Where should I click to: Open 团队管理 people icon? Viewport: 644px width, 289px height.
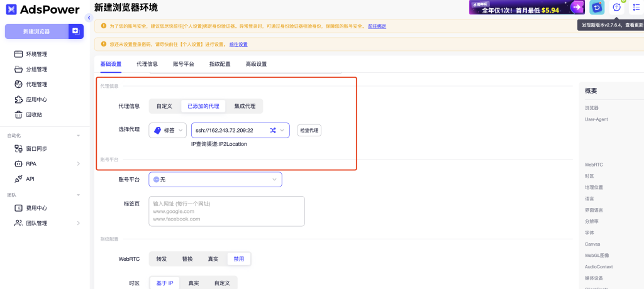tap(18, 223)
